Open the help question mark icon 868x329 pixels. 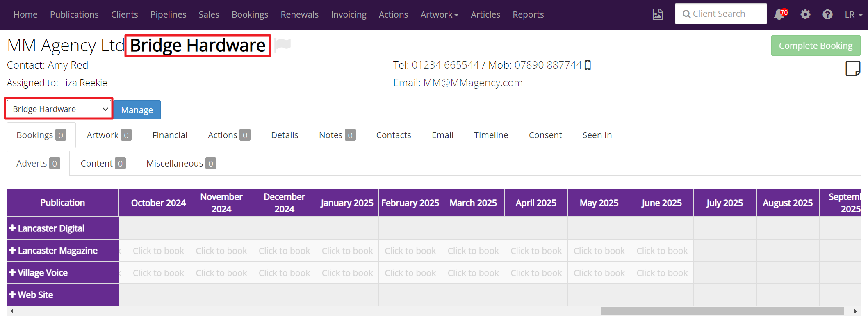pos(827,14)
